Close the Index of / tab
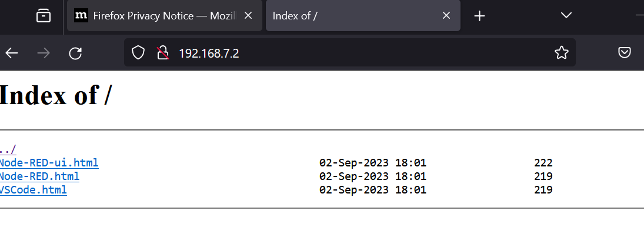The image size is (644, 247). tap(447, 16)
